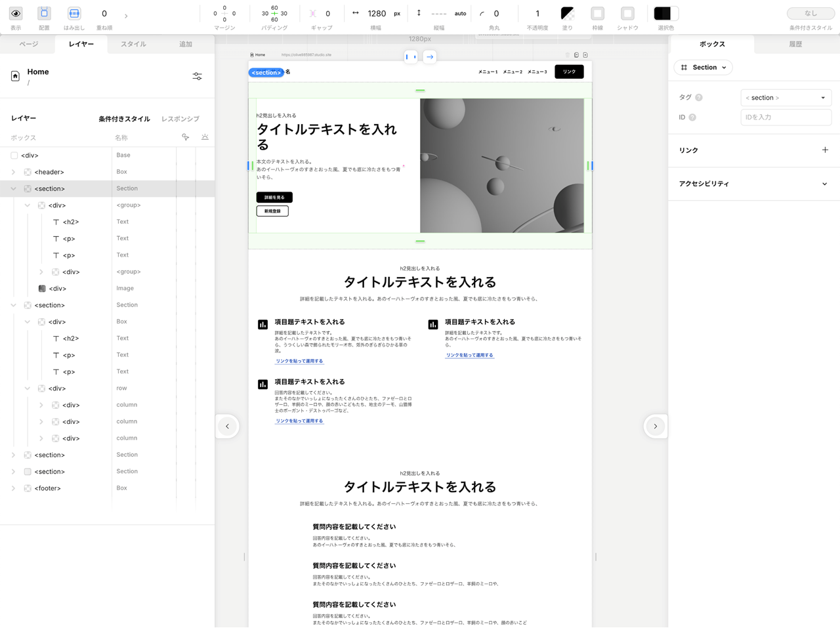Go to previous page with left arrow
Image resolution: width=840 pixels, height=630 pixels.
(228, 427)
